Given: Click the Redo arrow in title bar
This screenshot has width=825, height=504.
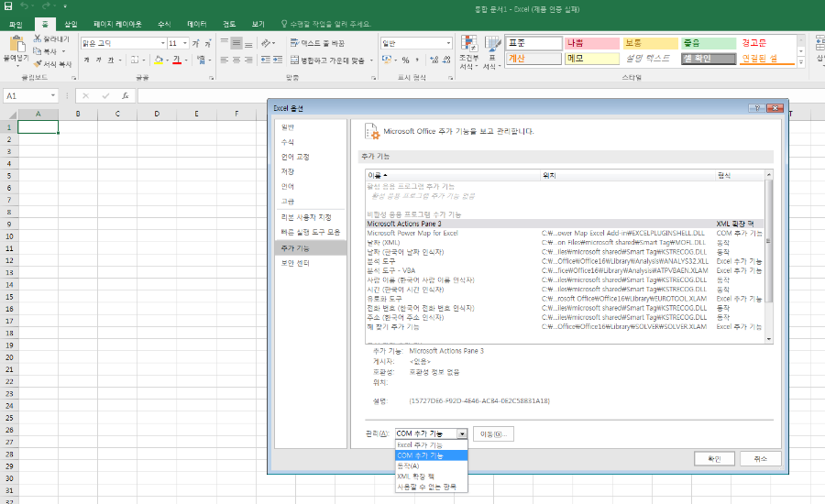Looking at the screenshot, I should point(46,6).
